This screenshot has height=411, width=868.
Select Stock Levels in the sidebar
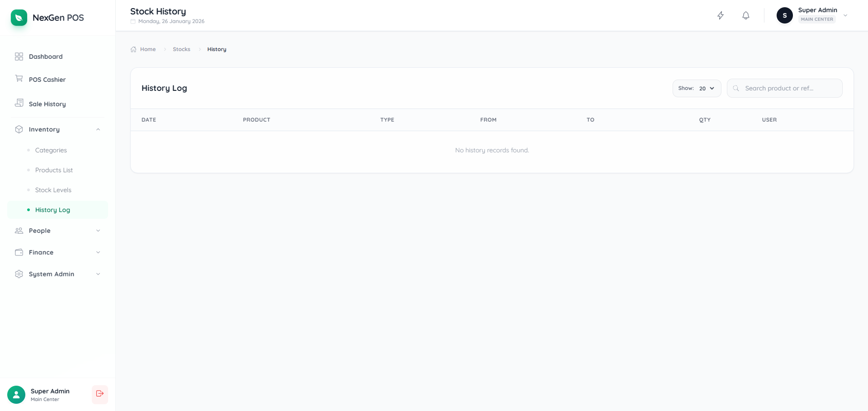pyautogui.click(x=53, y=189)
